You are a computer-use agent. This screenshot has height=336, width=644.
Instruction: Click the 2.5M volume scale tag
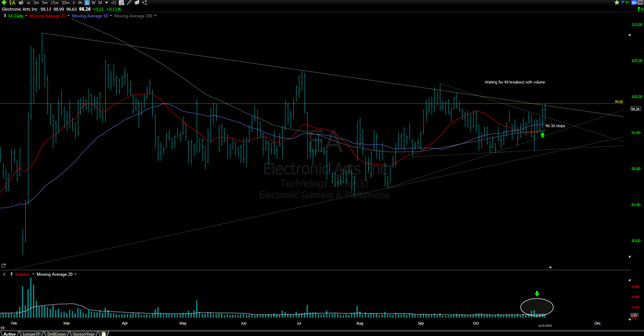(x=634, y=315)
